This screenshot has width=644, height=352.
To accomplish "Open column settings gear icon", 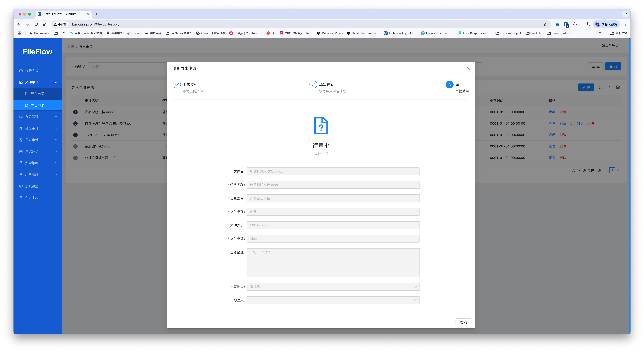I will (618, 87).
